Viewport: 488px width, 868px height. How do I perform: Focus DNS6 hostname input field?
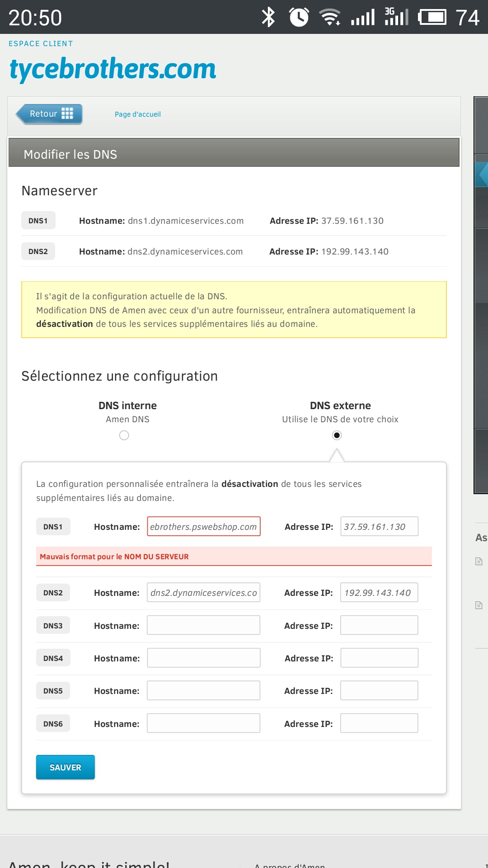coord(203,723)
